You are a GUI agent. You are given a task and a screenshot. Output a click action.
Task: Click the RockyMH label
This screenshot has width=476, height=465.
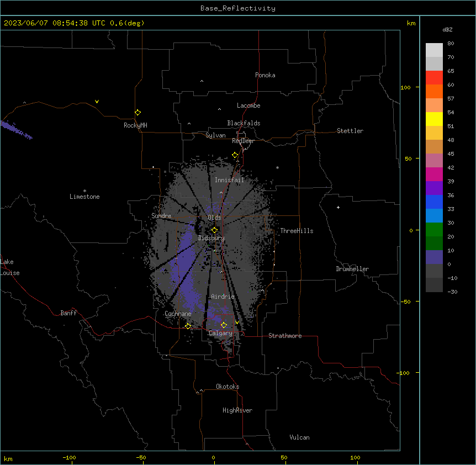coord(135,125)
